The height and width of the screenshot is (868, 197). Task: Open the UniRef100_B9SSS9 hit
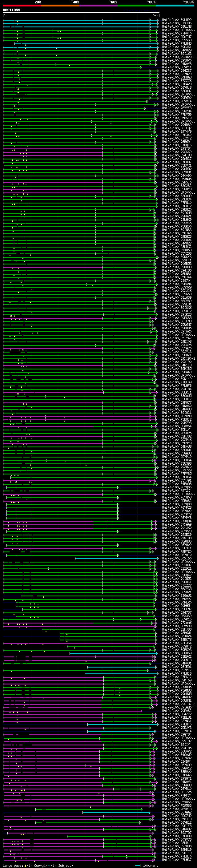(176, 40)
